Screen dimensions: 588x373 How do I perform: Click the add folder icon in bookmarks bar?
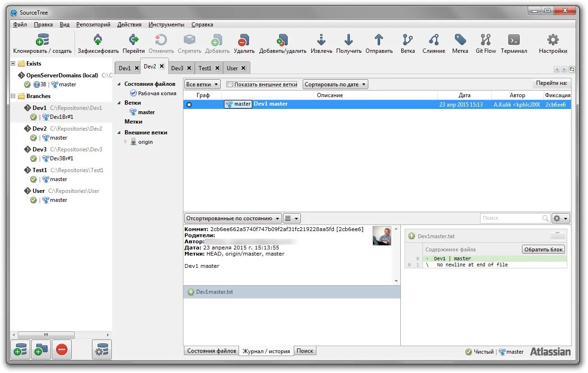(x=41, y=350)
